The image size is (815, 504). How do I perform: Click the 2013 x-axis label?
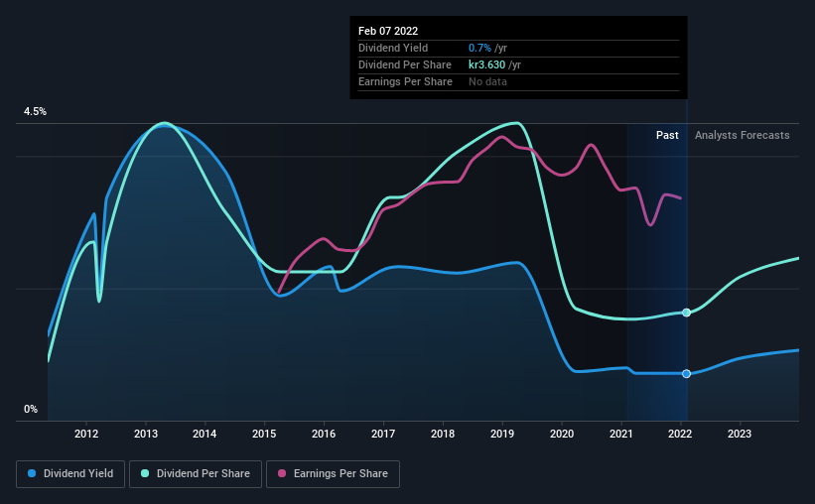click(x=146, y=434)
